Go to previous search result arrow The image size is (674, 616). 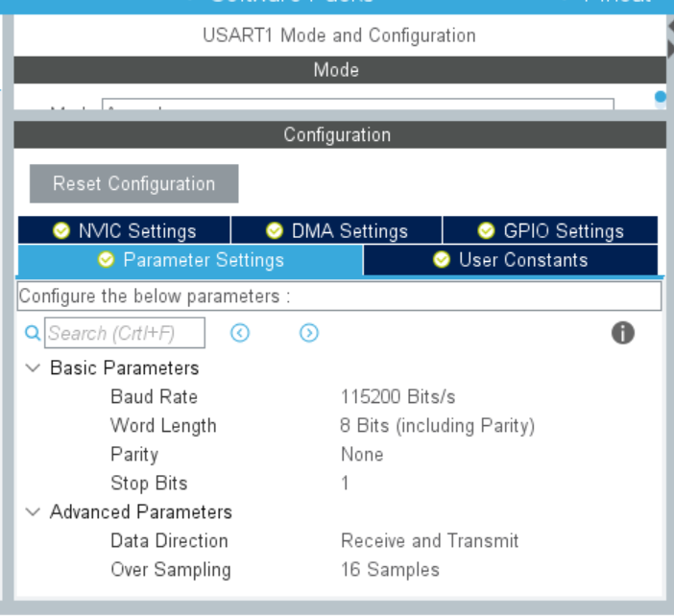(x=240, y=333)
